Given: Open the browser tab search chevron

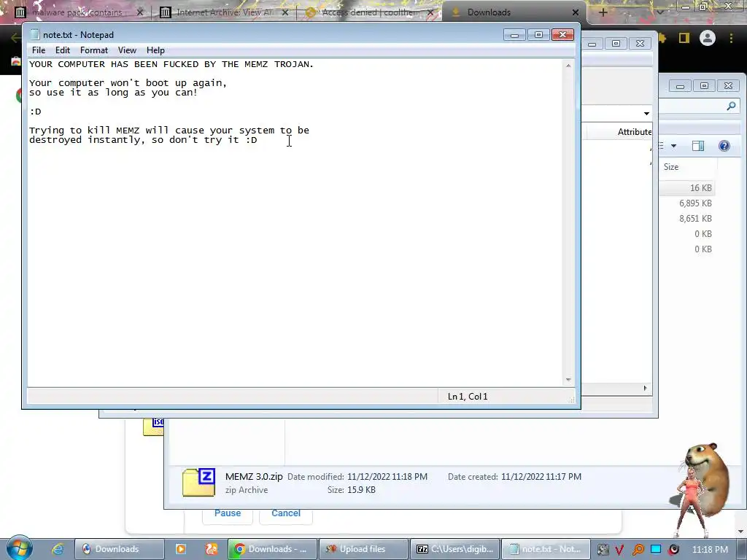Looking at the screenshot, I should coord(660,12).
